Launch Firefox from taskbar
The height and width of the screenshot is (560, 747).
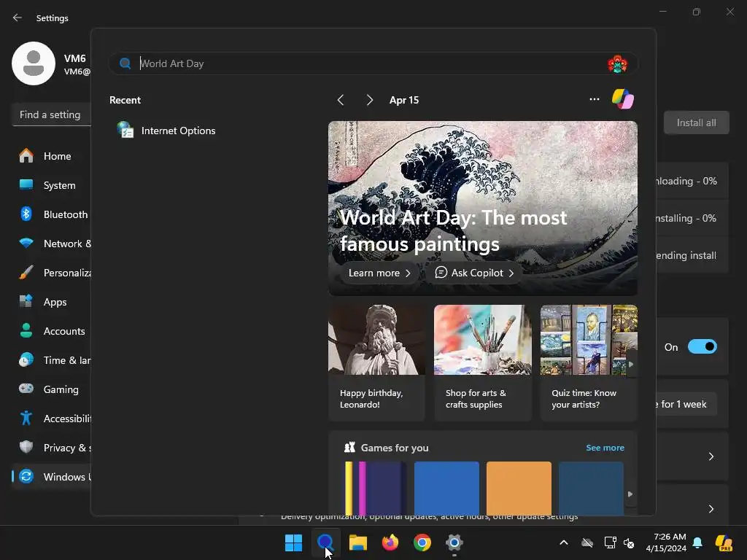click(x=390, y=542)
